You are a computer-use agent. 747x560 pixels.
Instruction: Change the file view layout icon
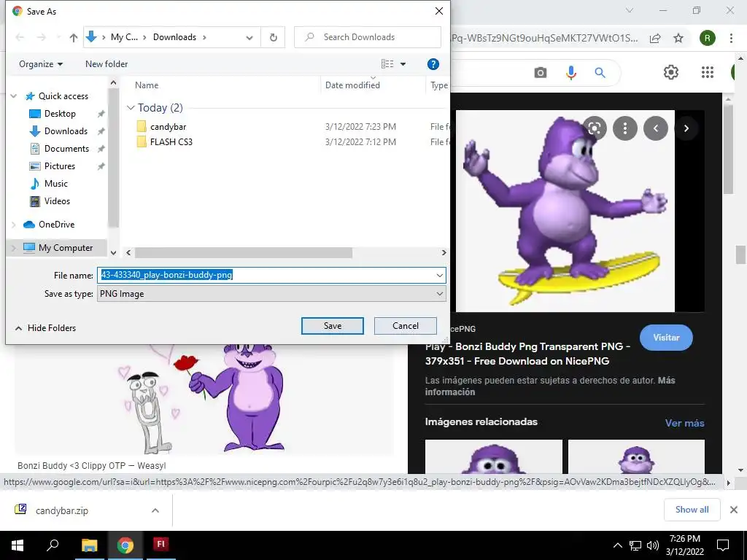[387, 64]
